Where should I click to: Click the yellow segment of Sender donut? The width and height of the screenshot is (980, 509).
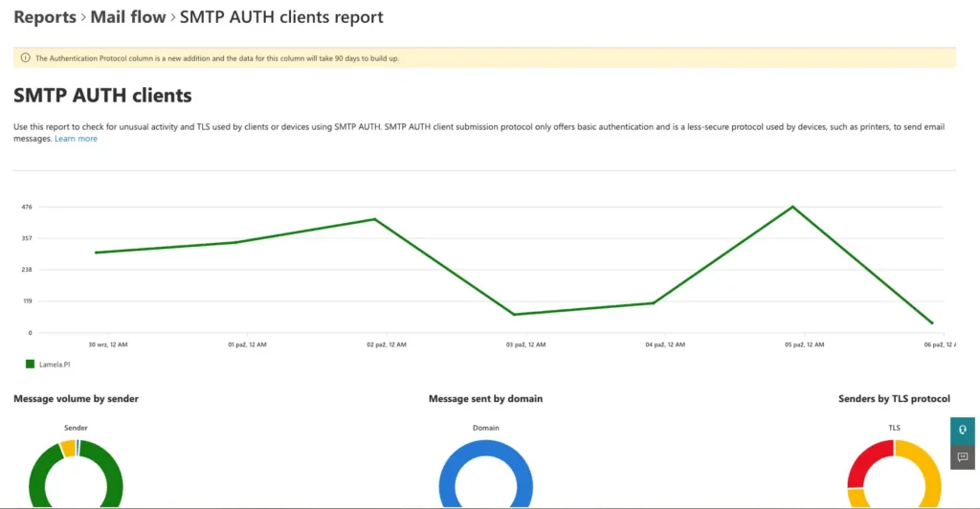68,449
